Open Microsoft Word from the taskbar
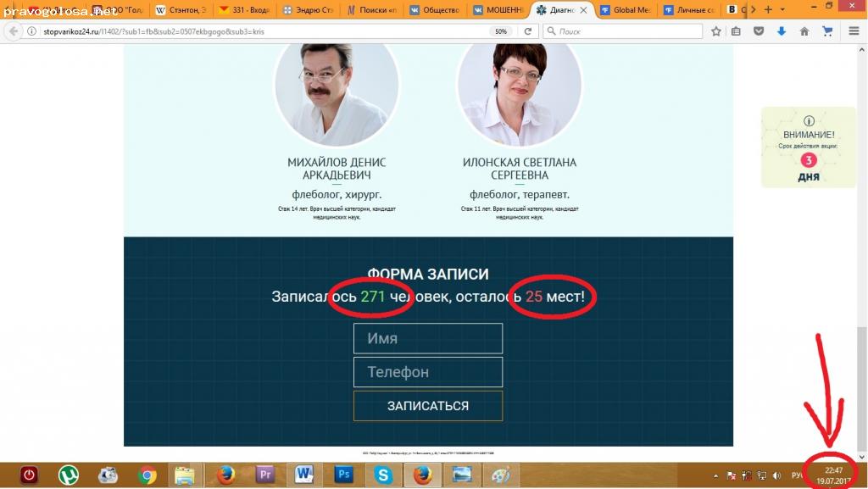This screenshot has height=489, width=868. coord(303,475)
